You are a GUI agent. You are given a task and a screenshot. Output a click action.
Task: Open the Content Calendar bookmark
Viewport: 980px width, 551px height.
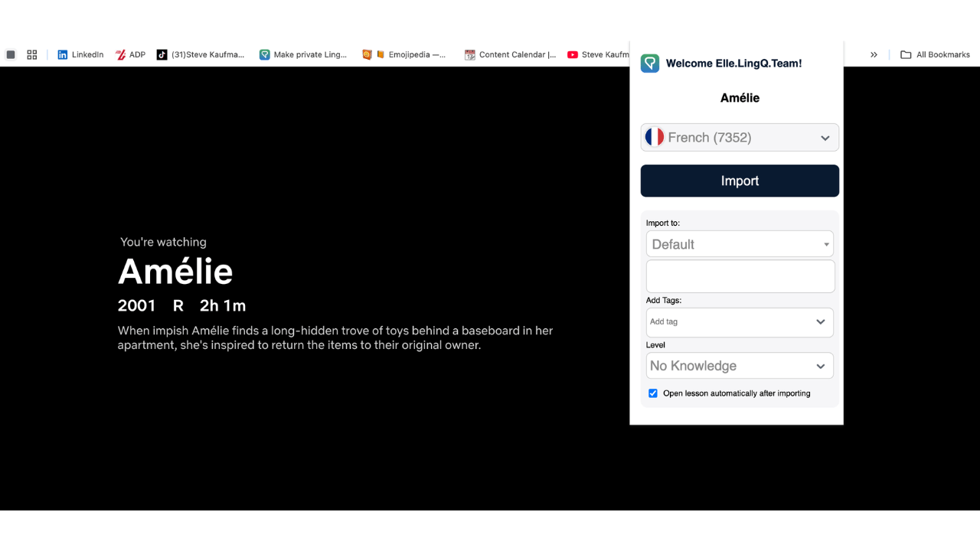[x=510, y=54]
